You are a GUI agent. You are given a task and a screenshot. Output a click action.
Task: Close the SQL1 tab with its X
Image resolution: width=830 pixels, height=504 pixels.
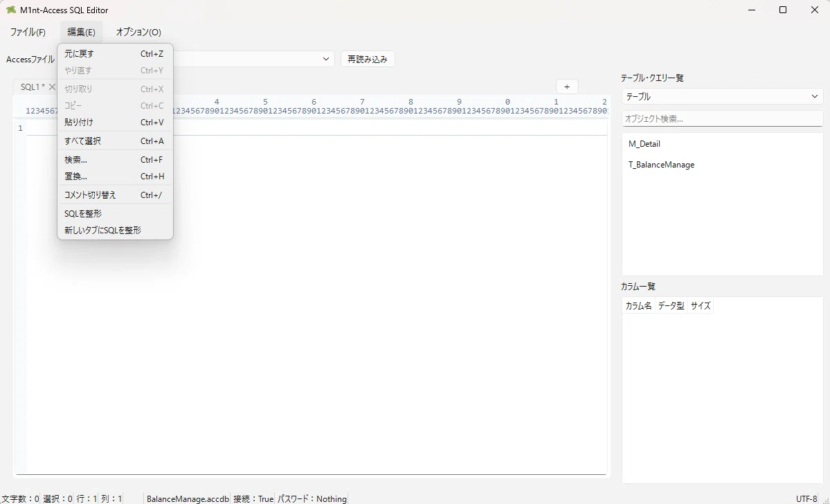(x=52, y=87)
